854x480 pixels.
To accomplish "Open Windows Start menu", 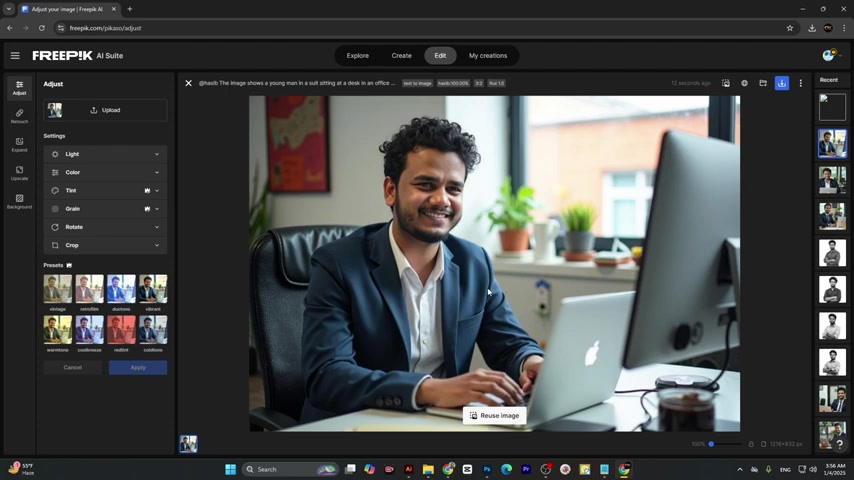I will pyautogui.click(x=230, y=469).
